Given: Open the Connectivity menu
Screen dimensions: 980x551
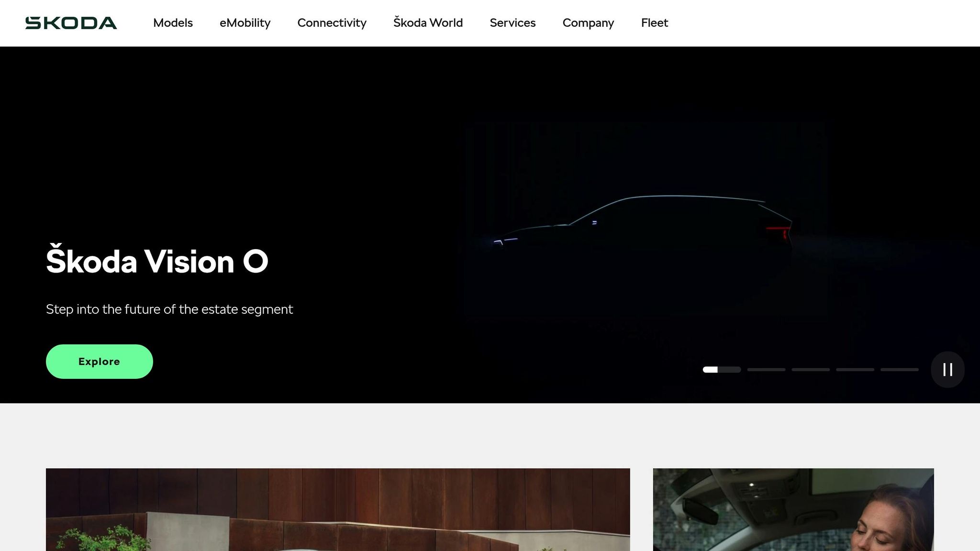Looking at the screenshot, I should 332,23.
